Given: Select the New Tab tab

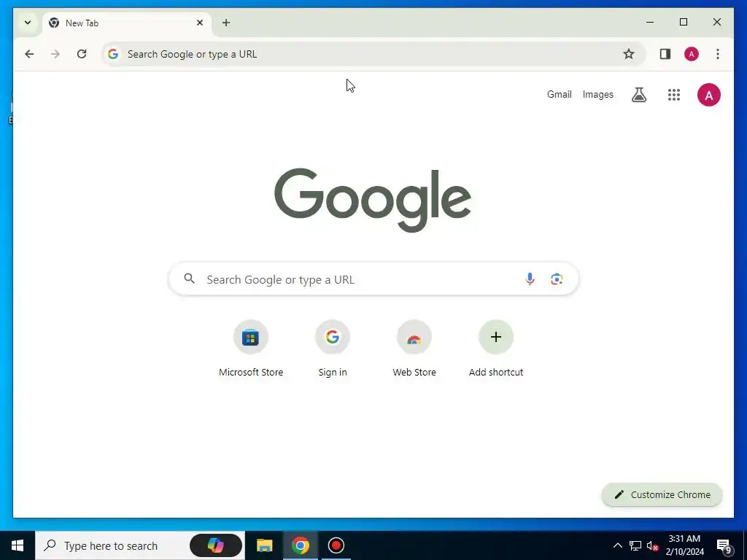Looking at the screenshot, I should (127, 23).
